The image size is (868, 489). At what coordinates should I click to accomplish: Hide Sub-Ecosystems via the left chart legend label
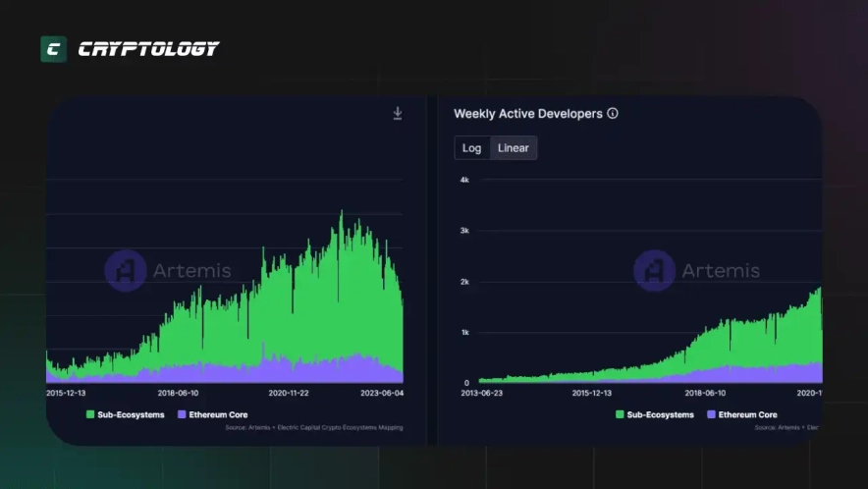131,415
